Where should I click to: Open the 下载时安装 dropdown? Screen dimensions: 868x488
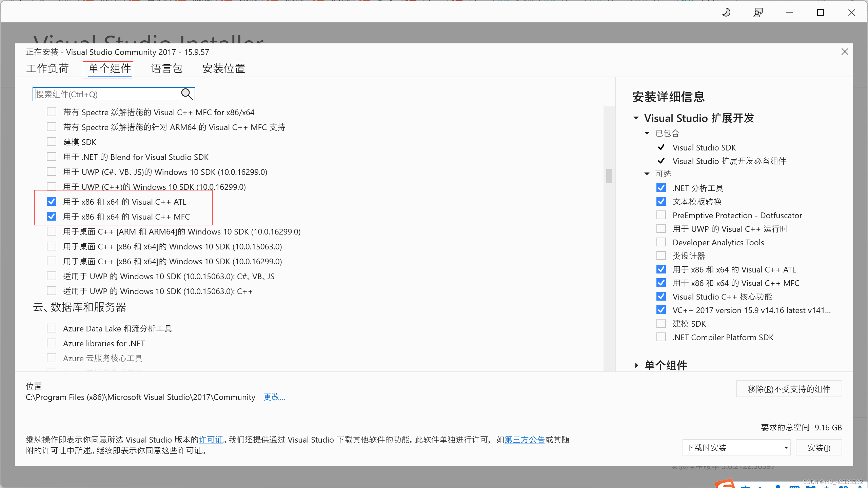pyautogui.click(x=736, y=448)
